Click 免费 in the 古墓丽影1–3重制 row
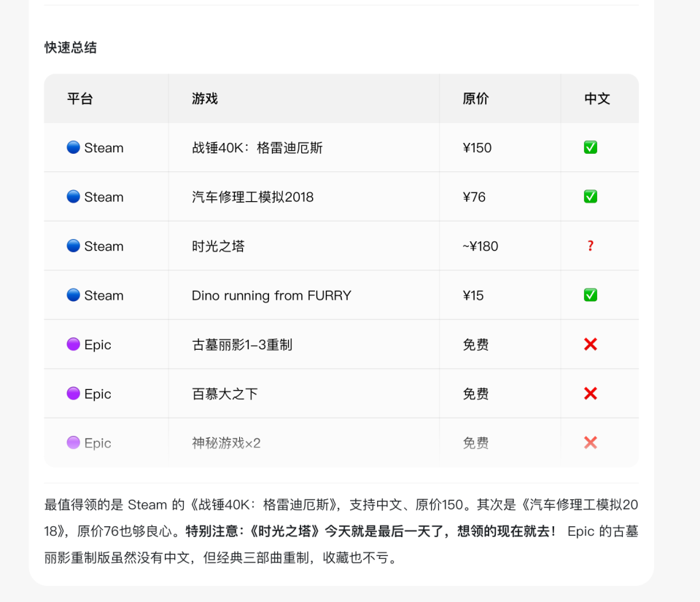 tap(475, 345)
